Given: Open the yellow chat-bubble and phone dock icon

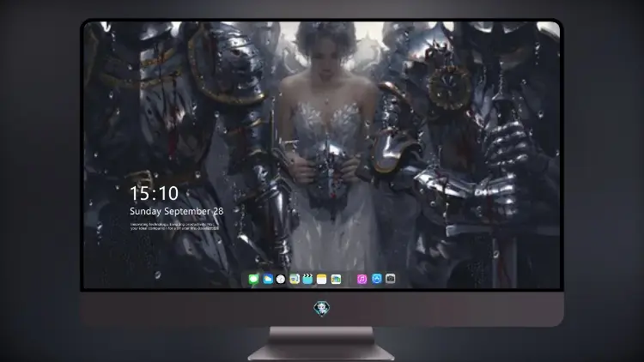Looking at the screenshot, I should [295, 279].
